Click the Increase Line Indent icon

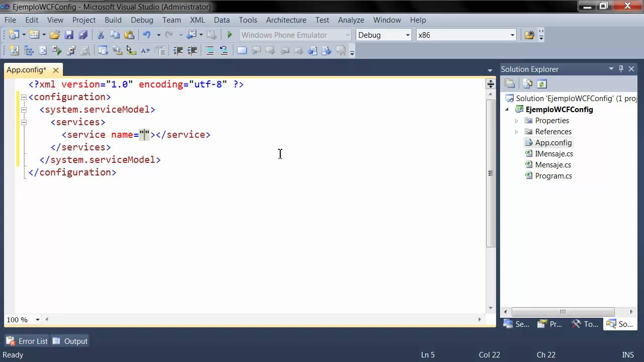coord(192,50)
